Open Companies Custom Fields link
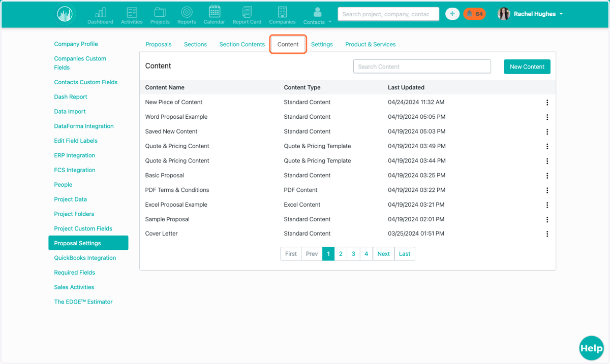 80,63
